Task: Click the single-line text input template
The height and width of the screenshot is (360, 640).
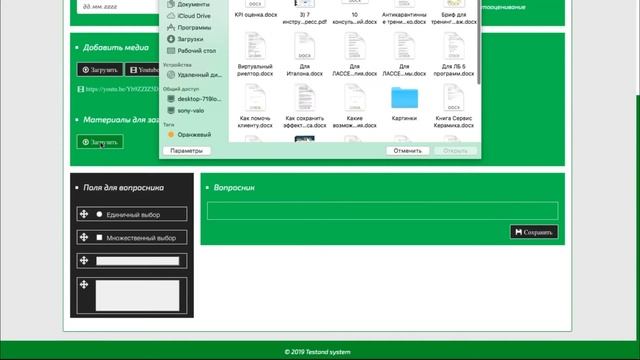Action: click(x=138, y=261)
